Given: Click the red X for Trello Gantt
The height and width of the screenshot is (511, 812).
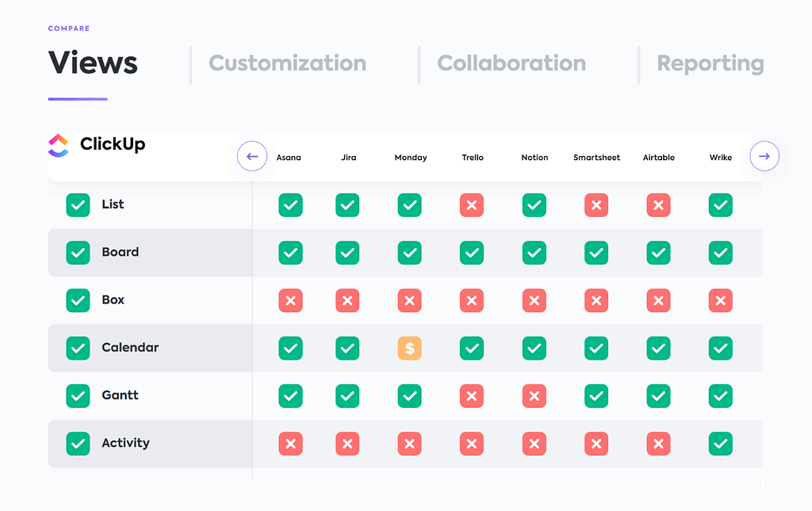Looking at the screenshot, I should (472, 396).
